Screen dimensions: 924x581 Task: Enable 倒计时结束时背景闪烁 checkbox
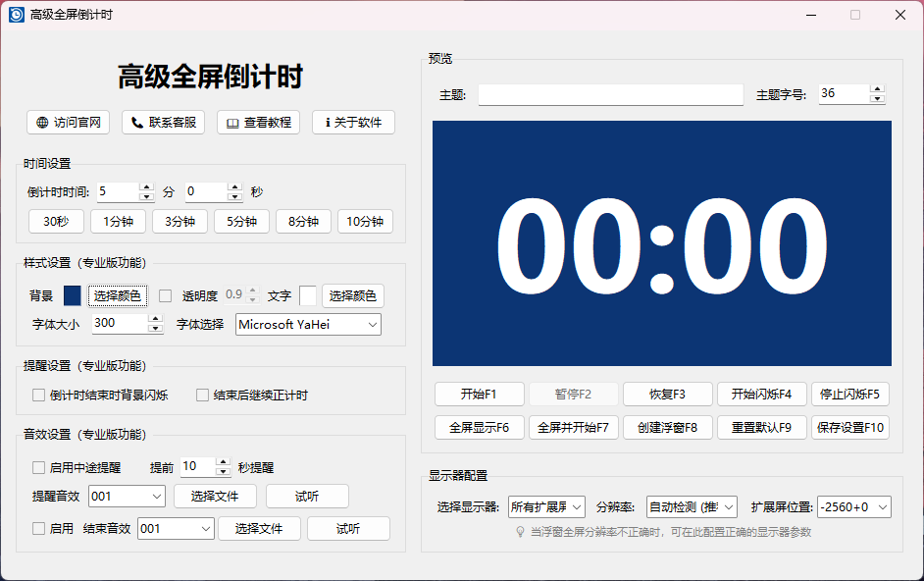coord(36,396)
